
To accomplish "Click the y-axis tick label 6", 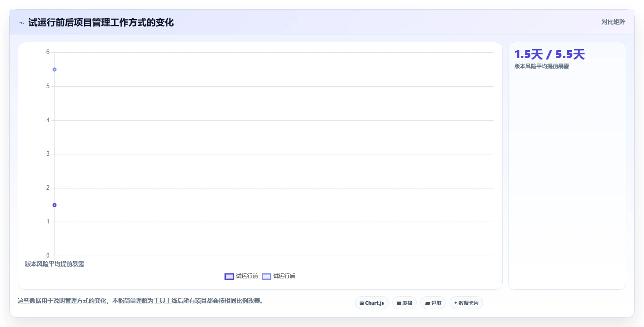I will 48,52.
